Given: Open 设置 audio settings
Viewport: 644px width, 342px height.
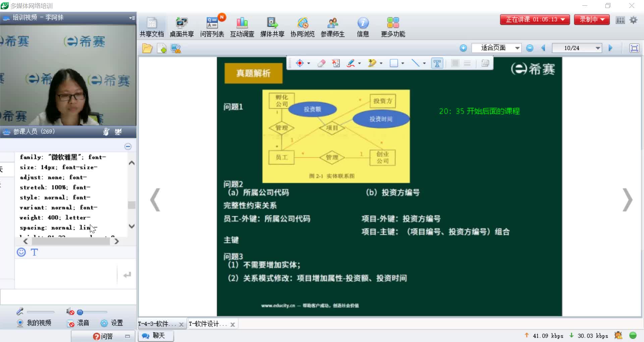Looking at the screenshot, I should (112, 323).
